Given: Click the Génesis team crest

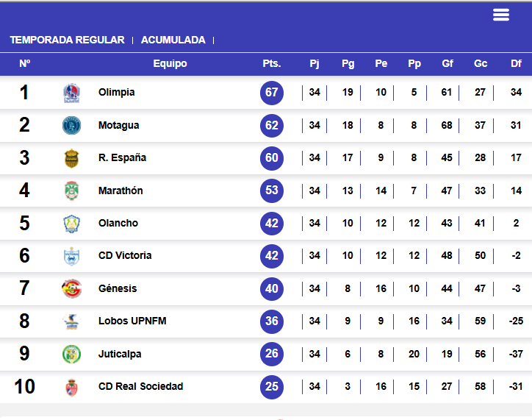Looking at the screenshot, I should [71, 288].
